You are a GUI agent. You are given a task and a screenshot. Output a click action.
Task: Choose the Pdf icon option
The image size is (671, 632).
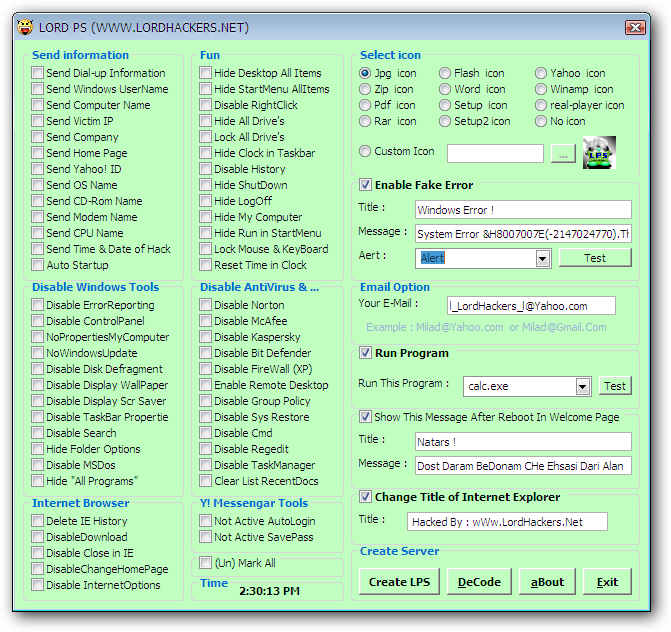(x=365, y=105)
